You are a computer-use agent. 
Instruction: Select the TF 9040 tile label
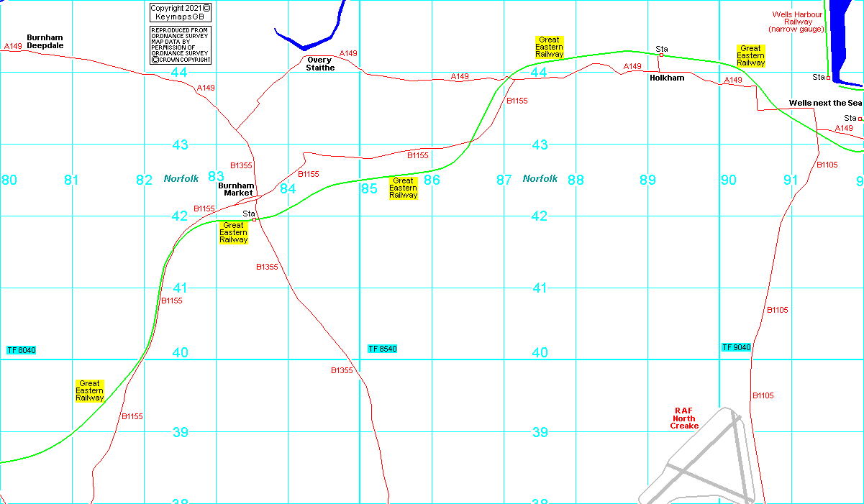pos(736,347)
